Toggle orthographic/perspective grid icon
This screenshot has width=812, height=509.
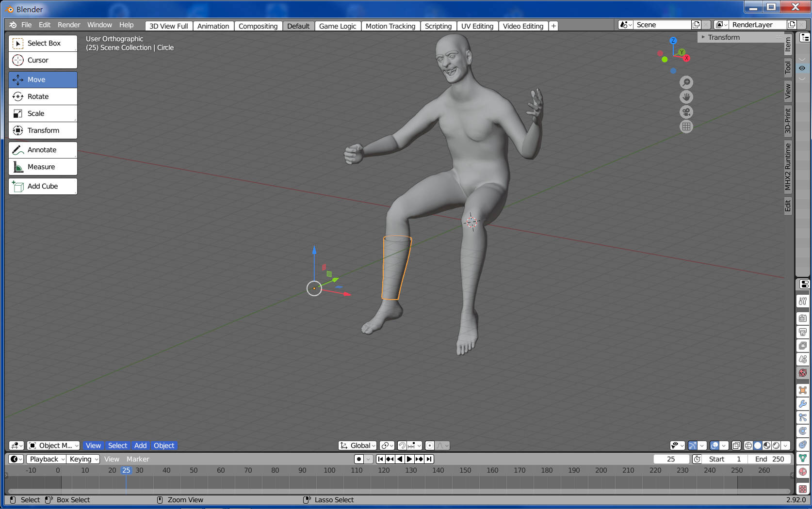click(686, 127)
